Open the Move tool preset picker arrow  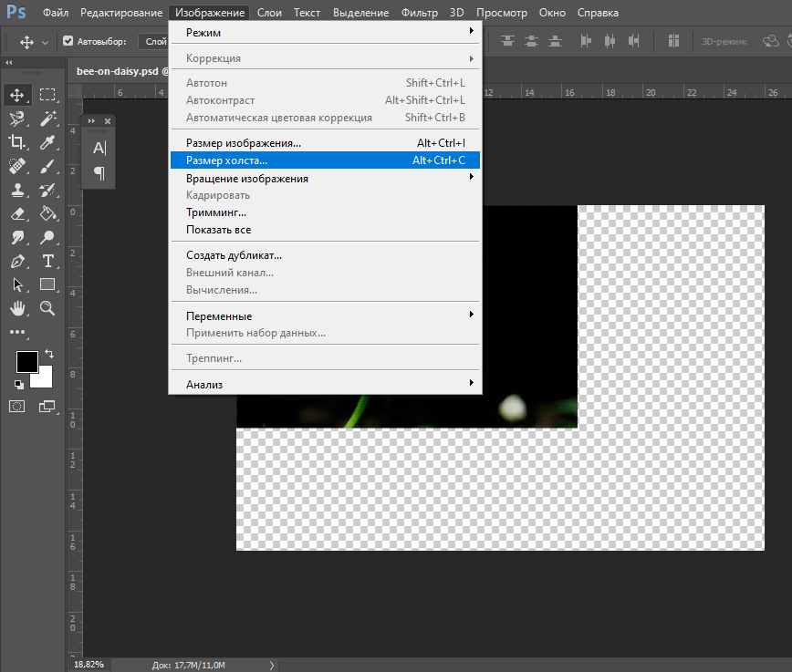45,43
